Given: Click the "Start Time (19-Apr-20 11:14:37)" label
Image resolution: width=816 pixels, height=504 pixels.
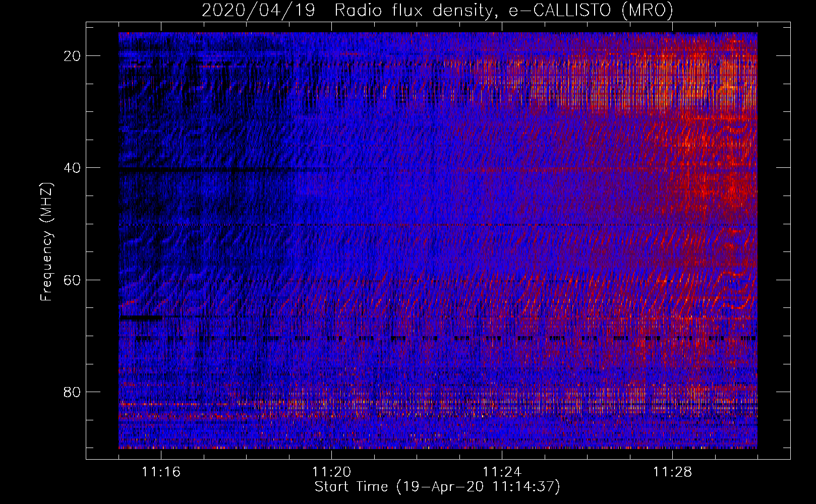Looking at the screenshot, I should [437, 487].
